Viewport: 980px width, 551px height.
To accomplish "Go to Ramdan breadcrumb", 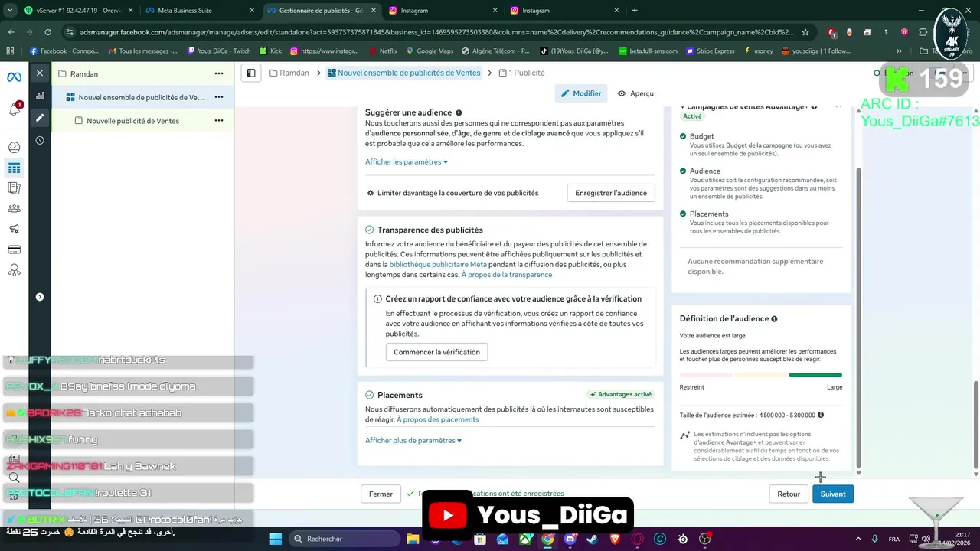I will [289, 73].
